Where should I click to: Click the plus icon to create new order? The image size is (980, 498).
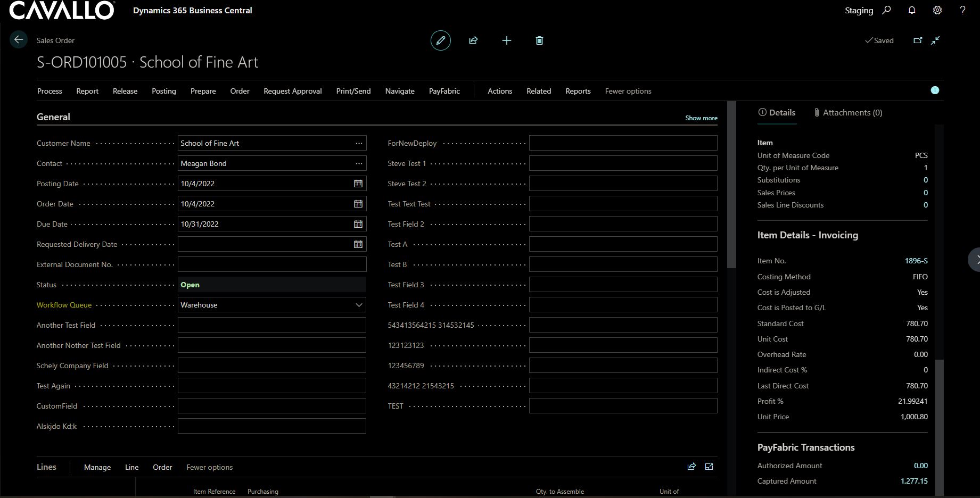click(x=506, y=40)
